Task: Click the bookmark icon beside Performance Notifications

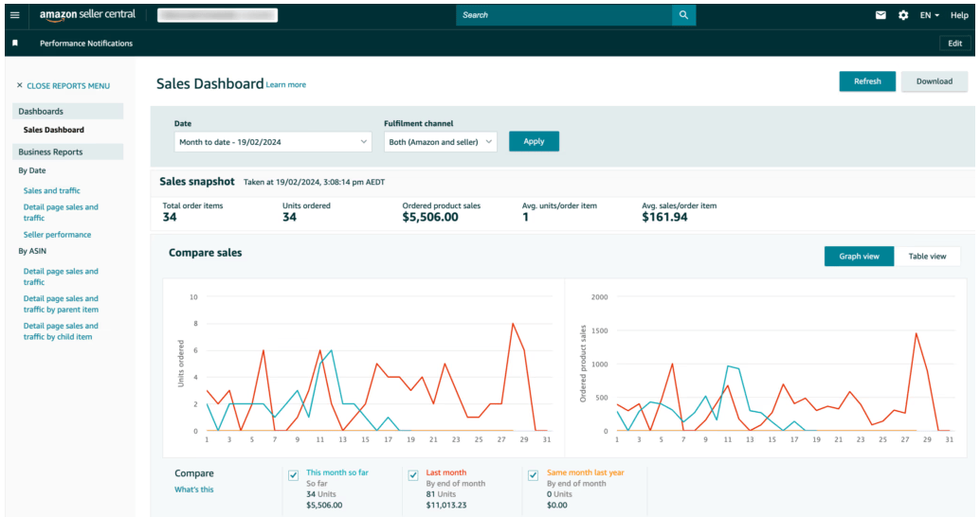Action: tap(15, 44)
